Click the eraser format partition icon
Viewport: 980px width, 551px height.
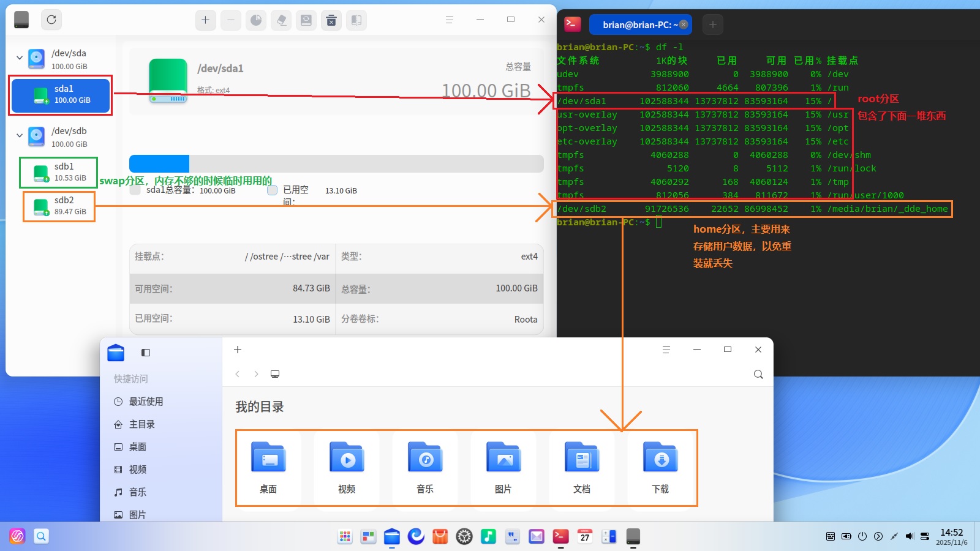tap(281, 20)
